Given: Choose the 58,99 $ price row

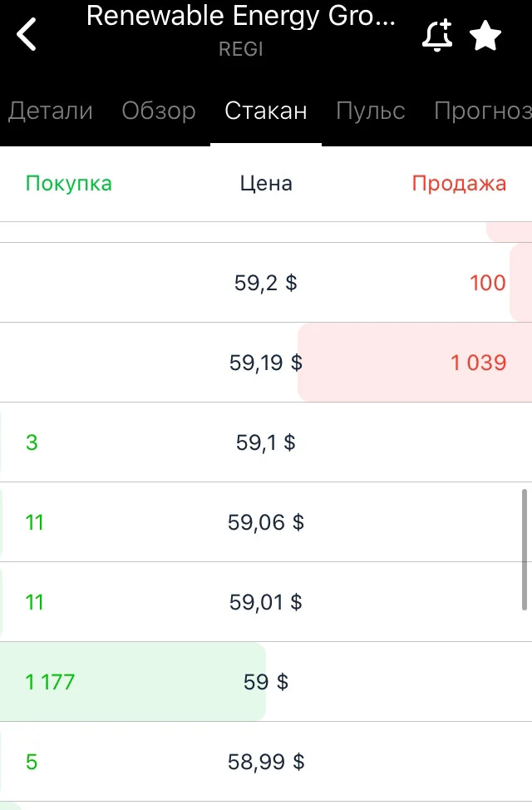Looking at the screenshot, I should point(266,762).
